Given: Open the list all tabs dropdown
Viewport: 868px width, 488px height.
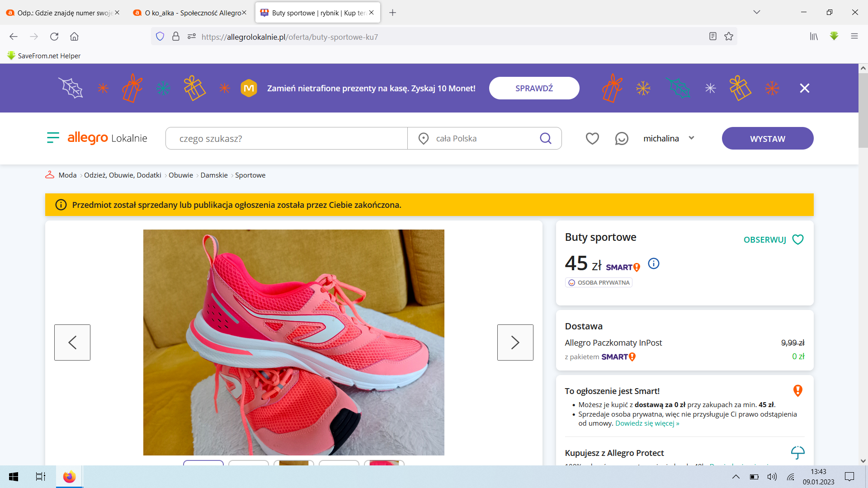Looking at the screenshot, I should click(x=756, y=12).
